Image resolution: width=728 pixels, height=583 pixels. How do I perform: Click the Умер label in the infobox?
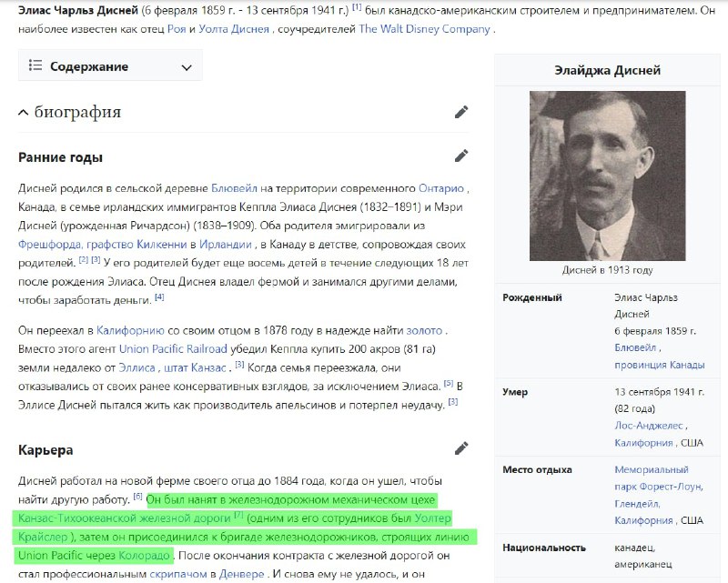click(515, 392)
